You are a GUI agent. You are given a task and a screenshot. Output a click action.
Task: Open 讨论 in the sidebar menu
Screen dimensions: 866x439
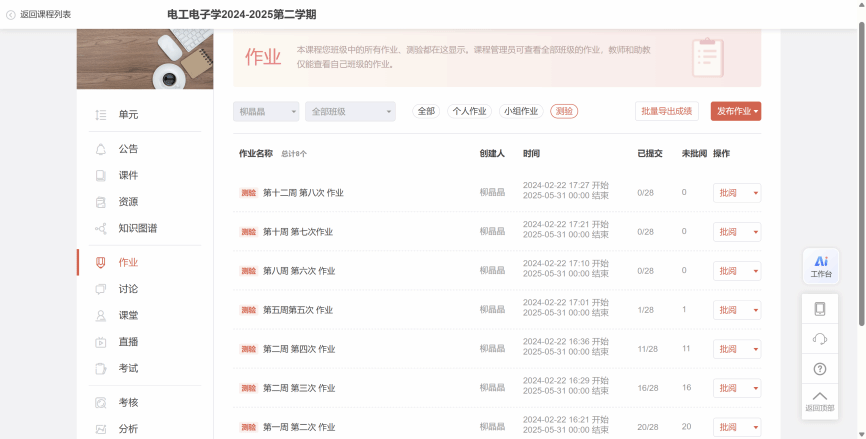128,289
